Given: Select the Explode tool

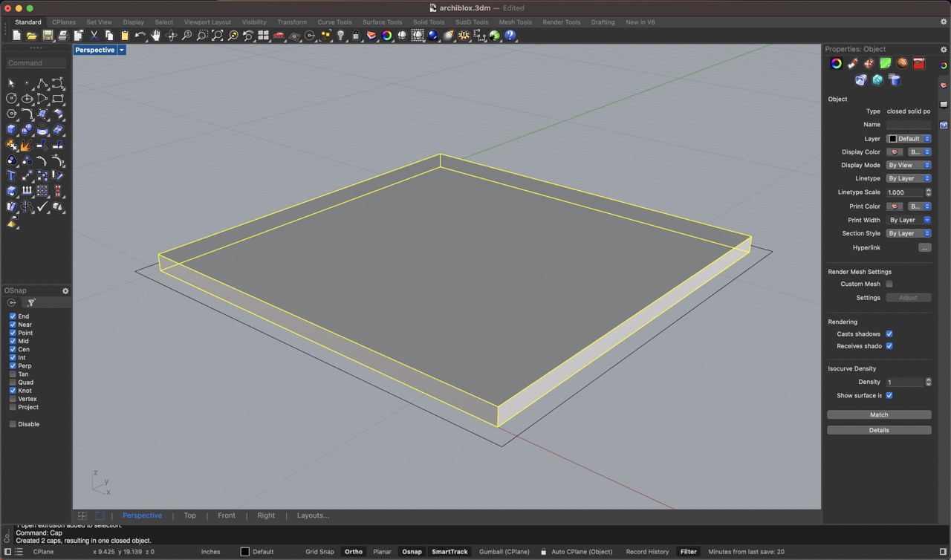Looking at the screenshot, I should point(27,145).
